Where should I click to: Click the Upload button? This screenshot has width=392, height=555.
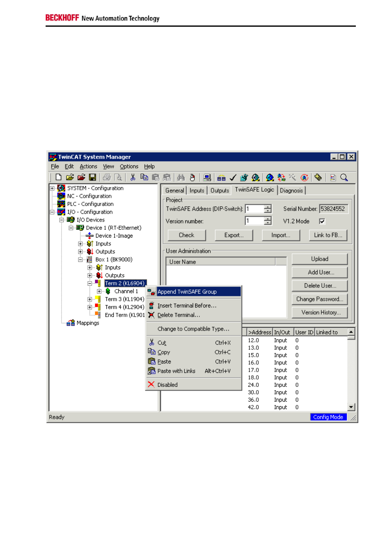(x=320, y=259)
